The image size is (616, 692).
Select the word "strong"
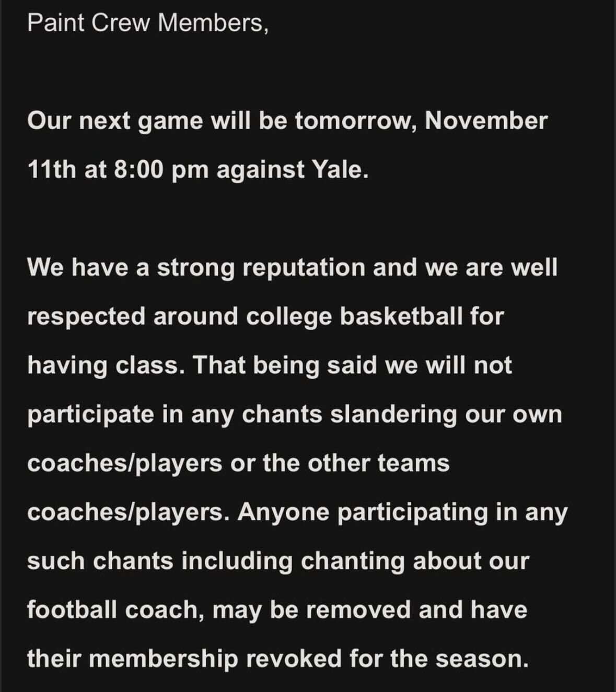(195, 268)
